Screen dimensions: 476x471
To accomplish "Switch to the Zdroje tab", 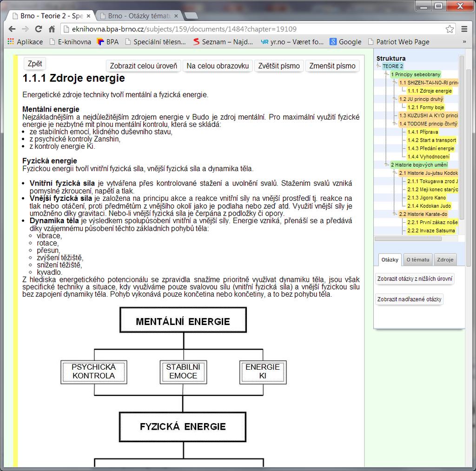I will 445,259.
